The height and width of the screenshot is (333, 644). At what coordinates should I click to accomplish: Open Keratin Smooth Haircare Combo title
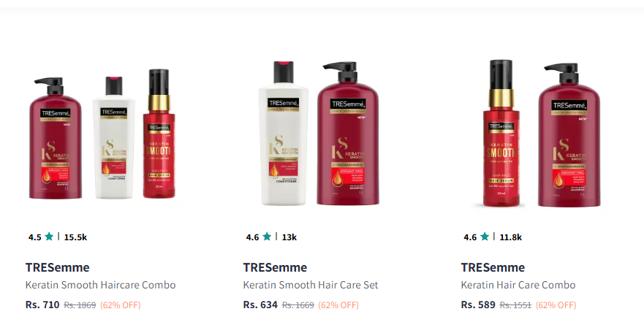point(101,285)
